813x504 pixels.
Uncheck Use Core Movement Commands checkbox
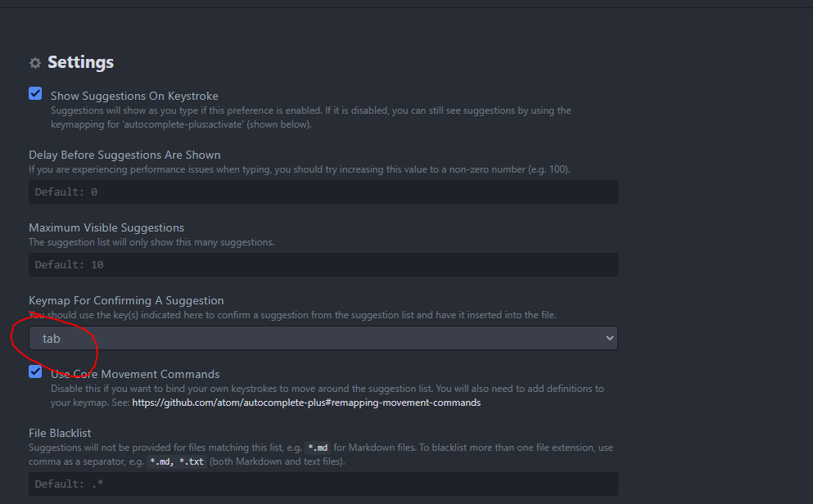(35, 371)
